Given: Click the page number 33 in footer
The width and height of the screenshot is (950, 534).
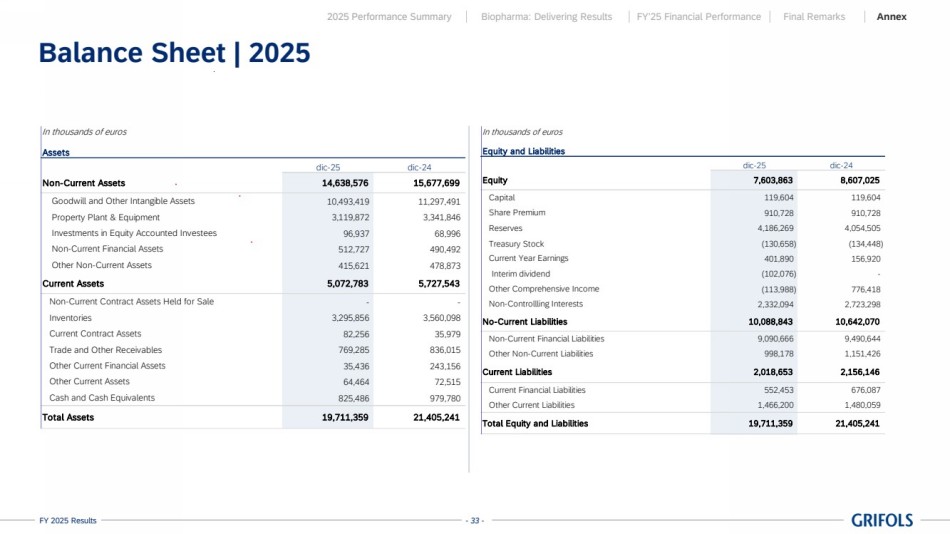Looking at the screenshot, I should [475, 521].
